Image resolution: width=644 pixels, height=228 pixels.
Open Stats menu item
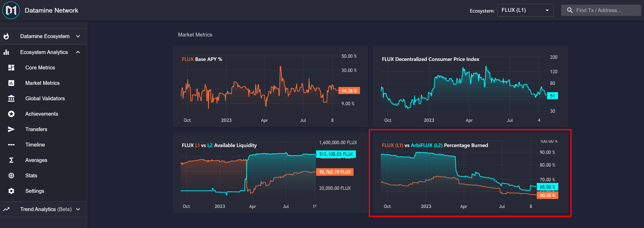point(44,176)
